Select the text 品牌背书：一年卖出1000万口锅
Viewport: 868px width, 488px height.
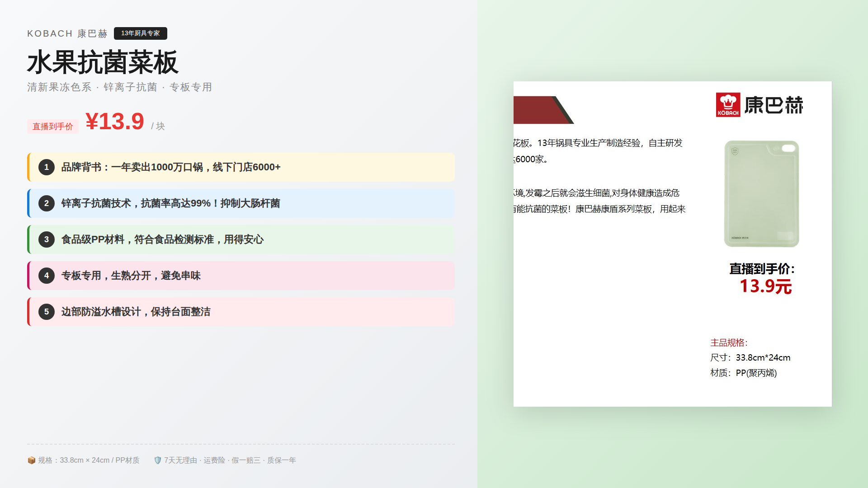click(x=132, y=167)
